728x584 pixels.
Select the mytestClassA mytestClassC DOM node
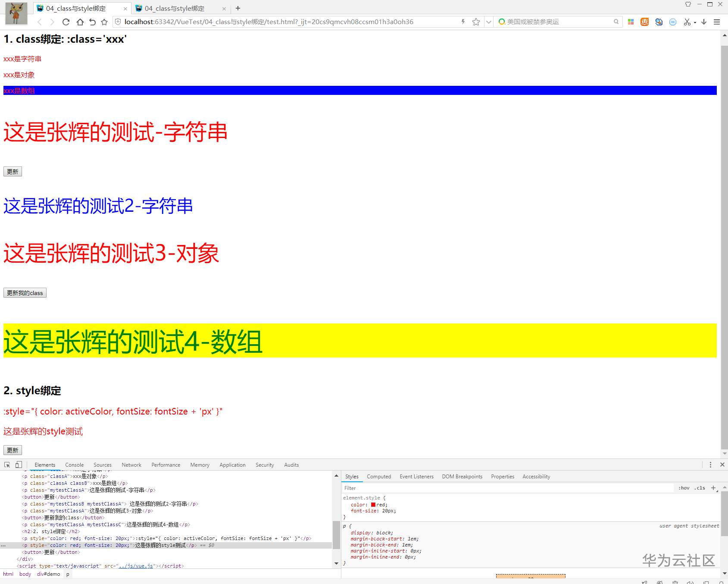pos(106,525)
